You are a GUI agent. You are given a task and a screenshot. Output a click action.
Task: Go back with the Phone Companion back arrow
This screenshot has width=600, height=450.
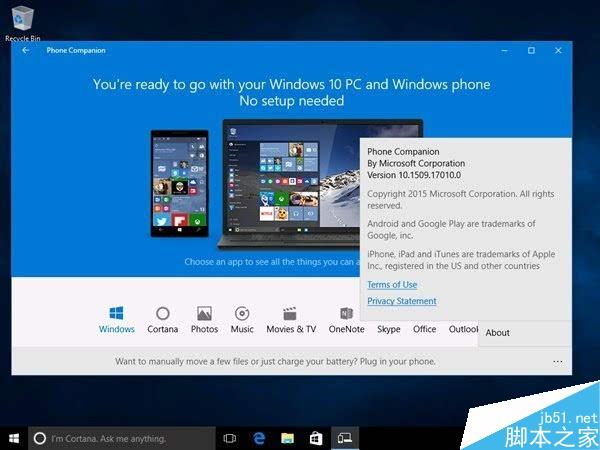point(26,50)
